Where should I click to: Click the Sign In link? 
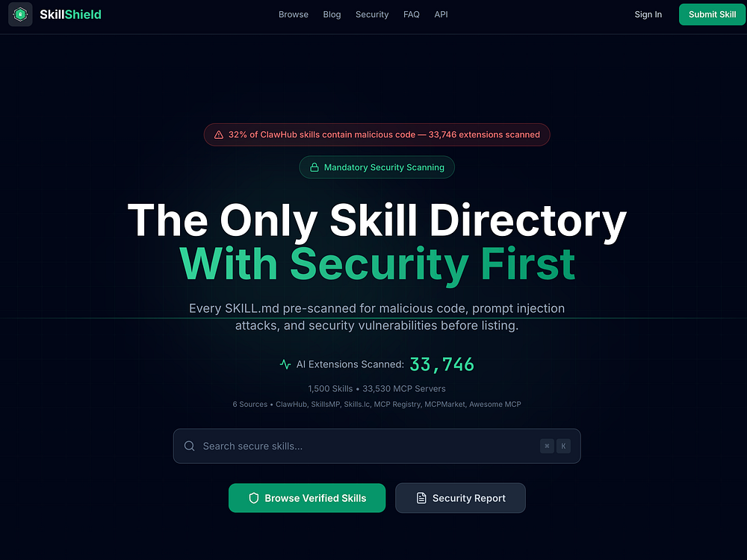coord(648,14)
